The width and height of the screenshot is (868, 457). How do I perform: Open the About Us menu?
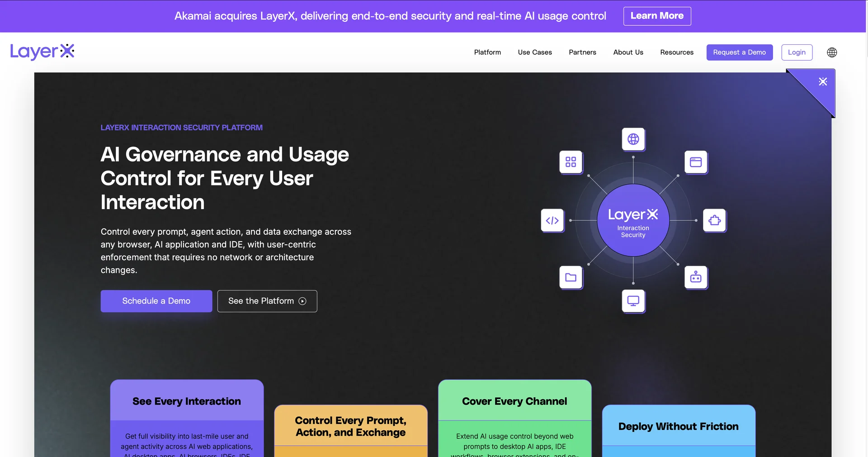click(x=628, y=52)
